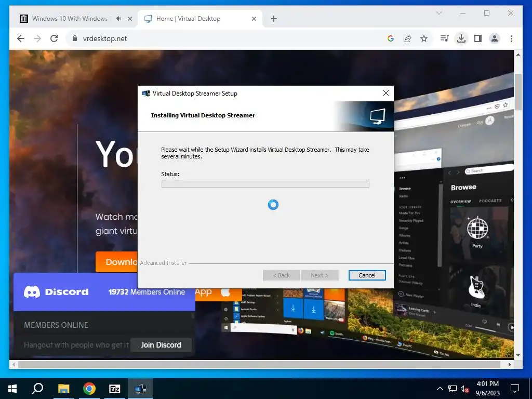Cancel the Virtual Desktop Streamer installation

coord(367,275)
